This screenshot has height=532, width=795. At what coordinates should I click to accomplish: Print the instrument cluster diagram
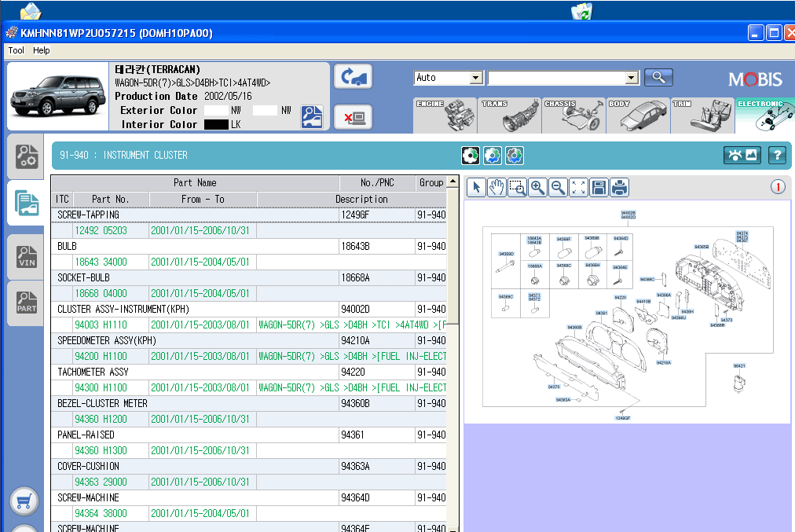coord(619,187)
